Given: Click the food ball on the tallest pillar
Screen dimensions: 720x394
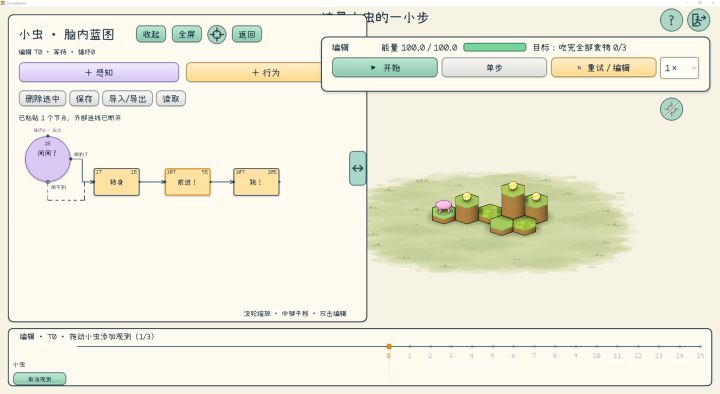Looking at the screenshot, I should [513, 185].
